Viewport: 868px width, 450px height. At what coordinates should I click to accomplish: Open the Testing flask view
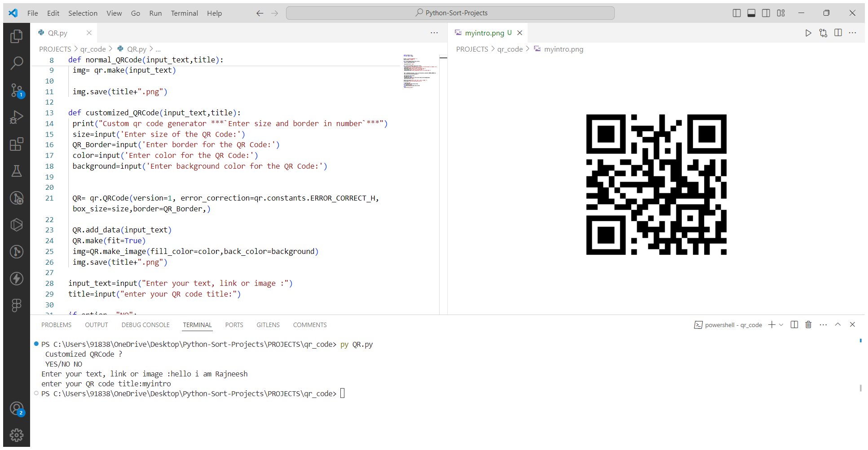[x=17, y=171]
